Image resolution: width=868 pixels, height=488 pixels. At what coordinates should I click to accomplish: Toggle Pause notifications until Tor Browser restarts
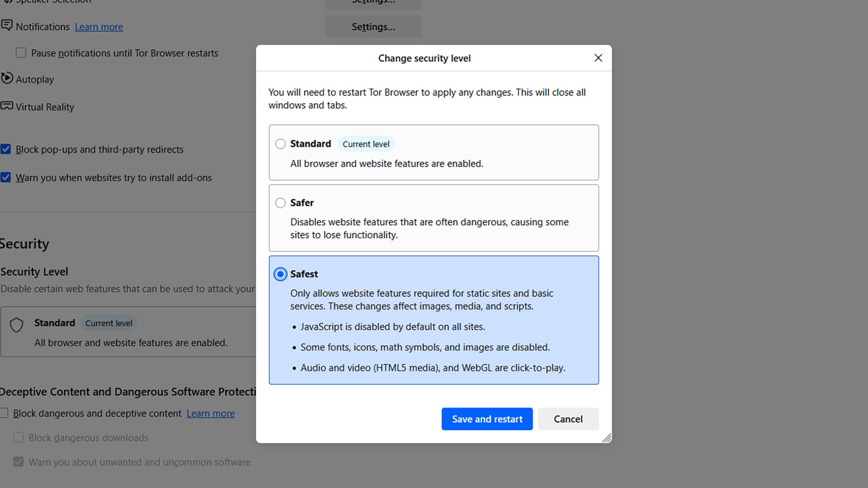click(21, 53)
